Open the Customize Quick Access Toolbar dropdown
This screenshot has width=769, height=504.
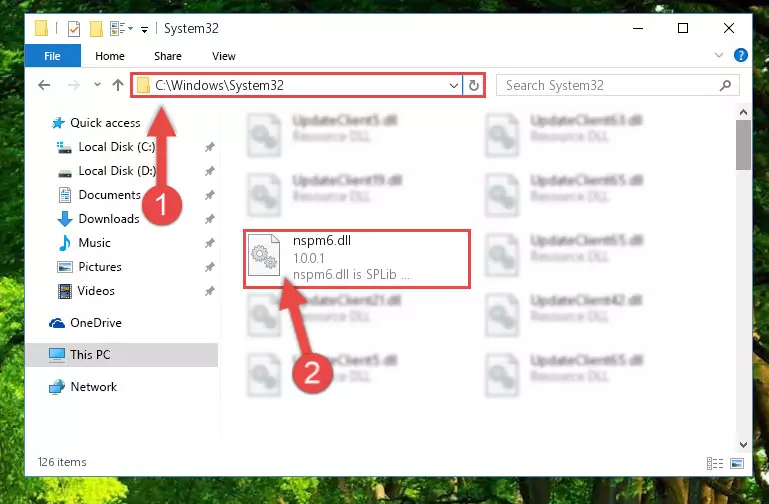144,29
